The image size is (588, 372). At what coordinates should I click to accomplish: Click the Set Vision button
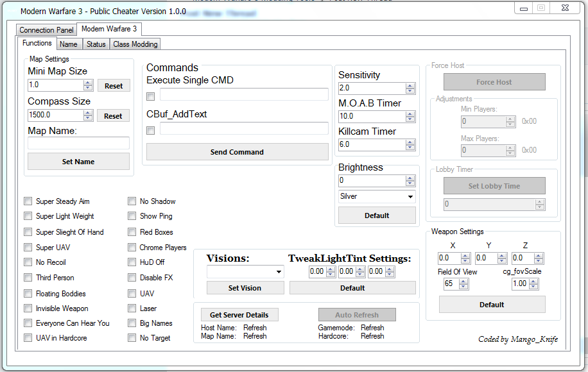pyautogui.click(x=245, y=288)
